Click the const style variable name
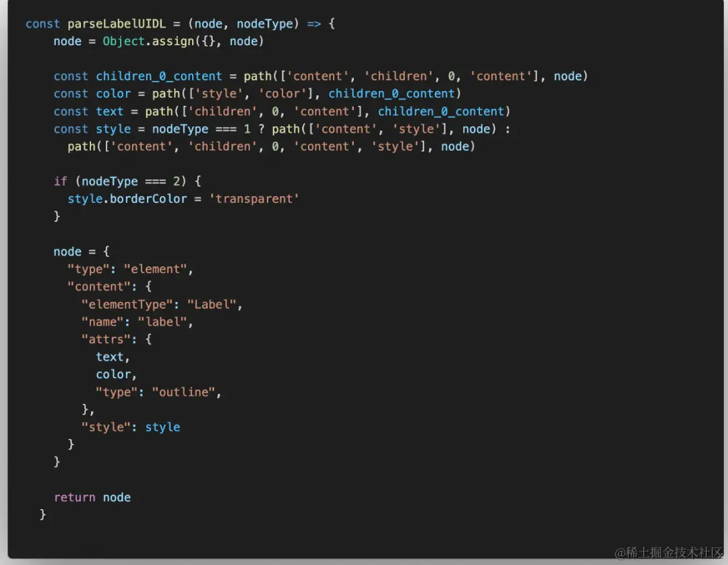 pos(113,129)
